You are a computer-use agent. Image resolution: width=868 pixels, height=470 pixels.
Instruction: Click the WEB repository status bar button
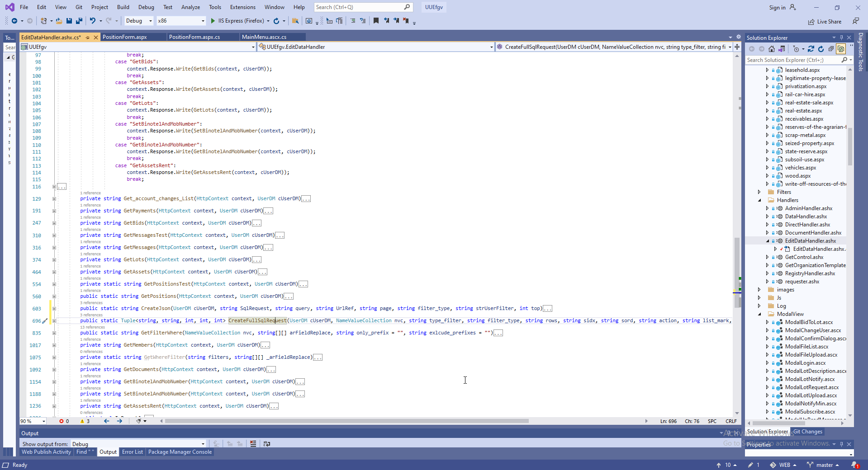pyautogui.click(x=783, y=465)
